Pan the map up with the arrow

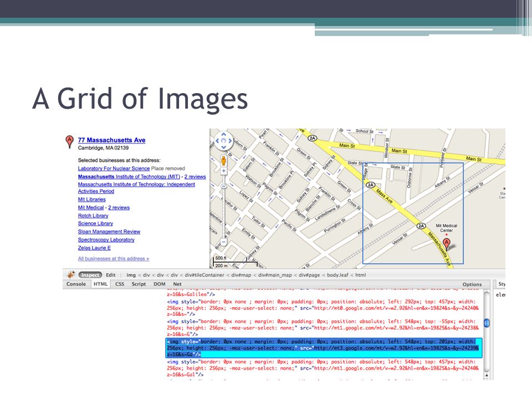click(x=223, y=134)
